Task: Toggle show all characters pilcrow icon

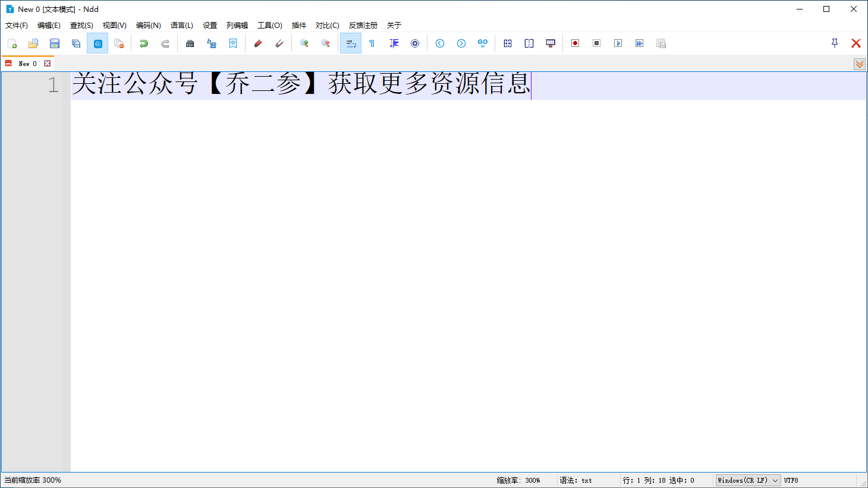Action: click(372, 43)
